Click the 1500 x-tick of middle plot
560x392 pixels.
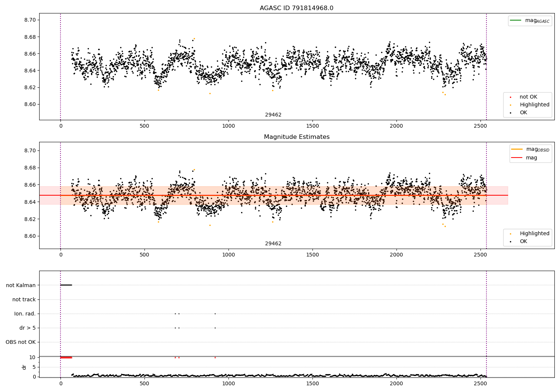pyautogui.click(x=312, y=255)
